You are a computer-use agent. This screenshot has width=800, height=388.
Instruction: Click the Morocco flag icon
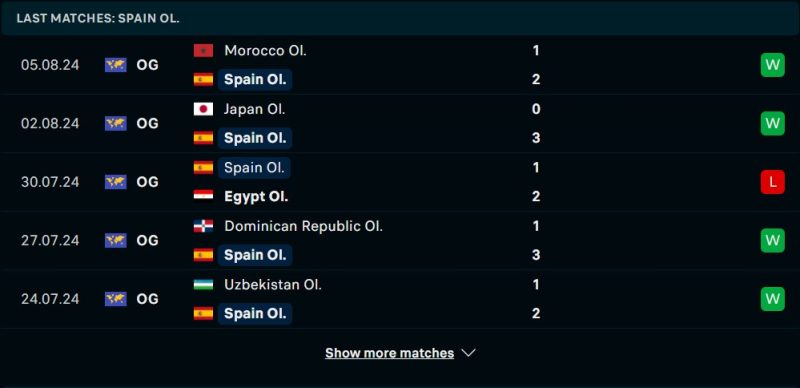pos(203,51)
